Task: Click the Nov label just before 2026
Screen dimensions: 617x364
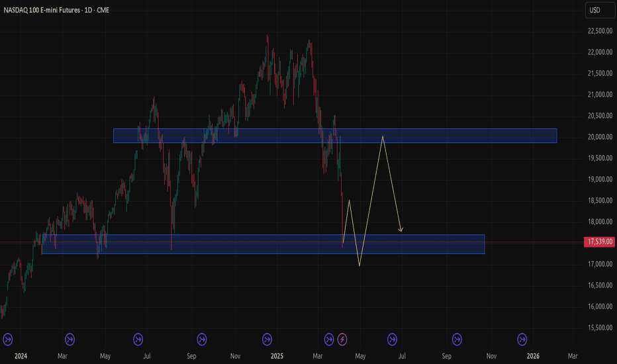Action: click(491, 356)
